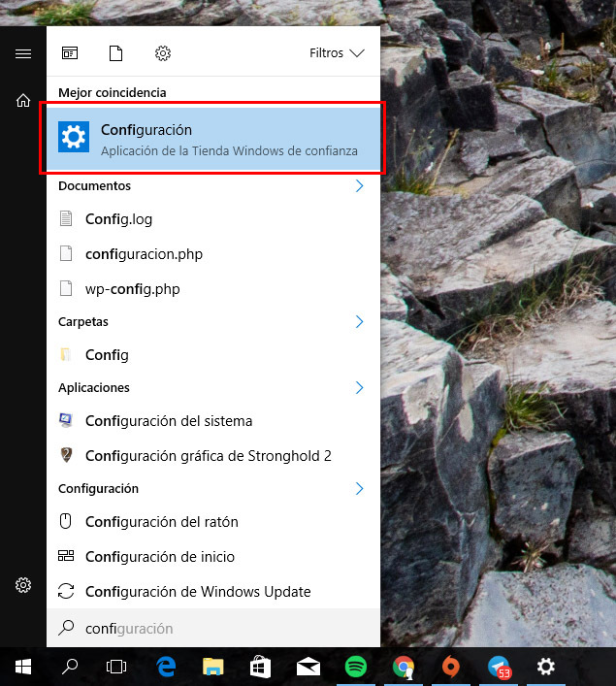Open Configuración de Windows Update
Image resolution: width=616 pixels, height=686 pixels.
coord(213,592)
